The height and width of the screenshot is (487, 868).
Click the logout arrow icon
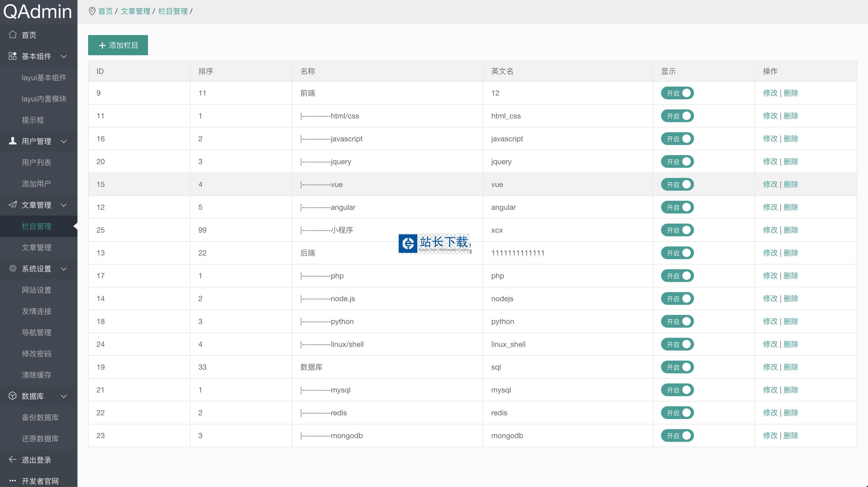(12, 459)
